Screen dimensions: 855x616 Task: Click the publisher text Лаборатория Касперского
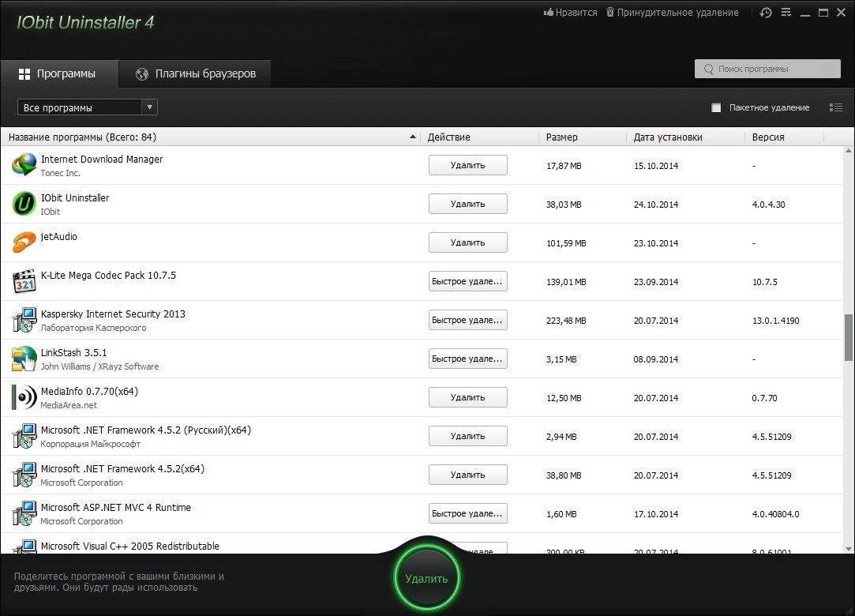point(93,328)
